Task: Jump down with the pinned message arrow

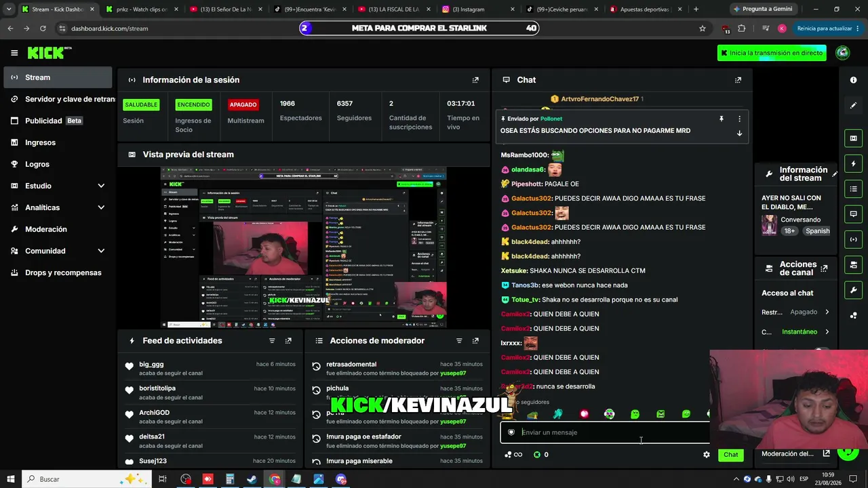Action: (x=739, y=134)
